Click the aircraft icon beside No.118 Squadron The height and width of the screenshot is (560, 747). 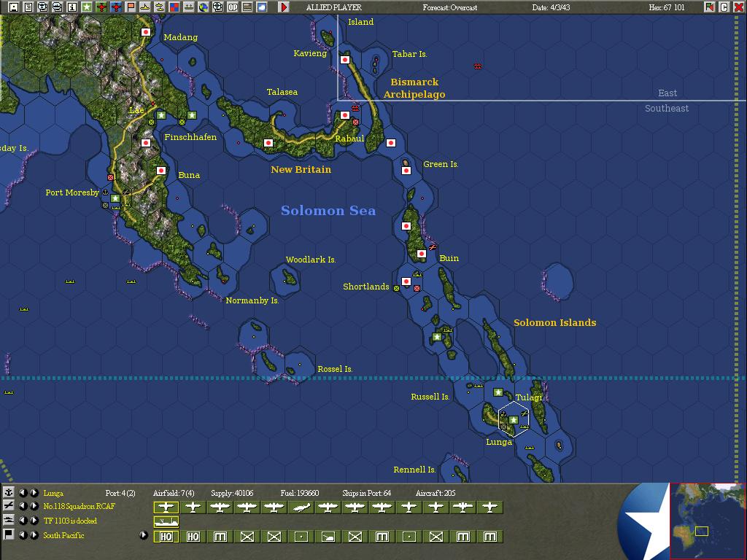point(9,506)
